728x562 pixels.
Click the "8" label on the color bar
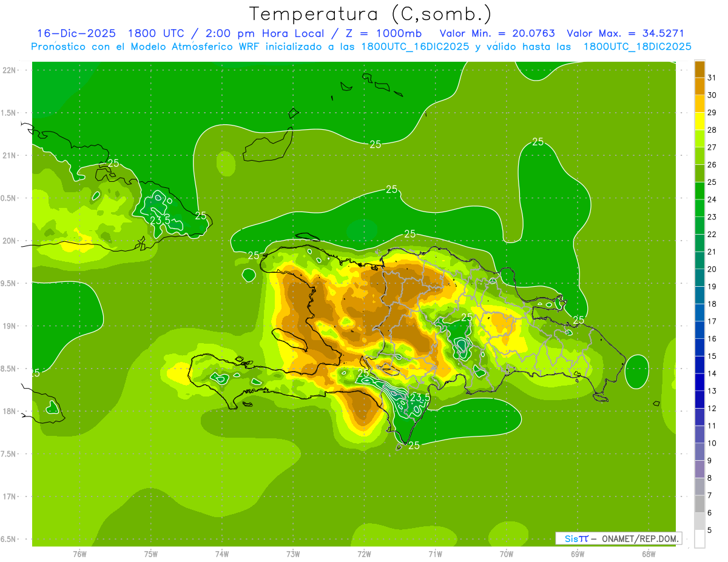pos(710,478)
